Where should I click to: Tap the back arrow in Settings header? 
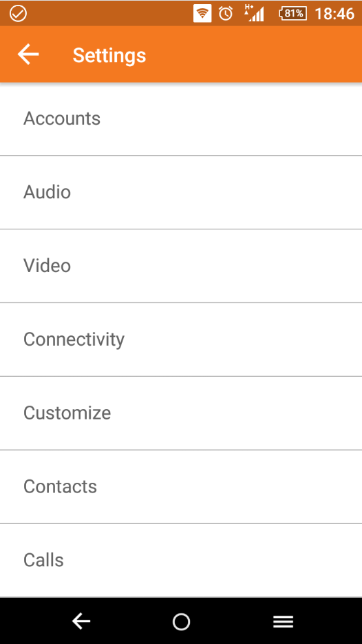(28, 54)
